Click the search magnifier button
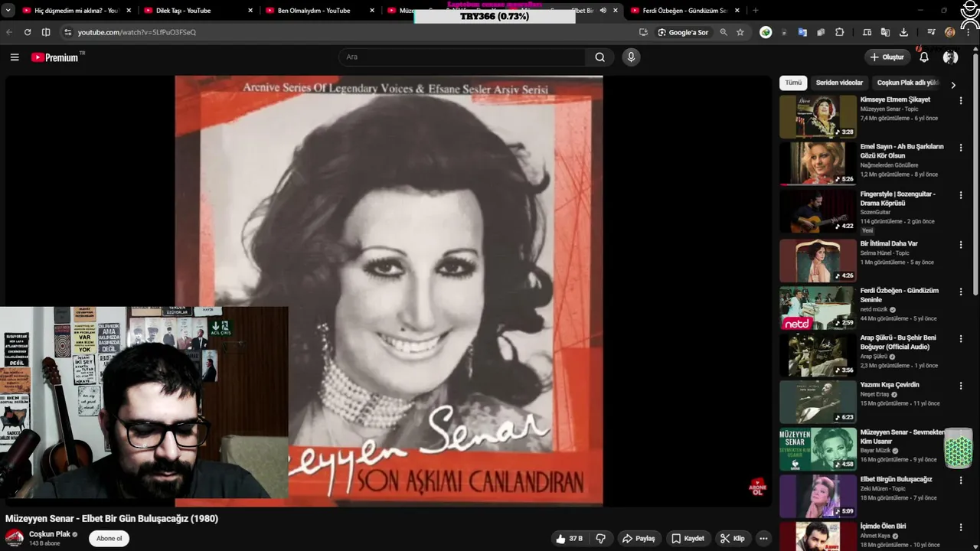The height and width of the screenshot is (551, 980). click(x=600, y=57)
